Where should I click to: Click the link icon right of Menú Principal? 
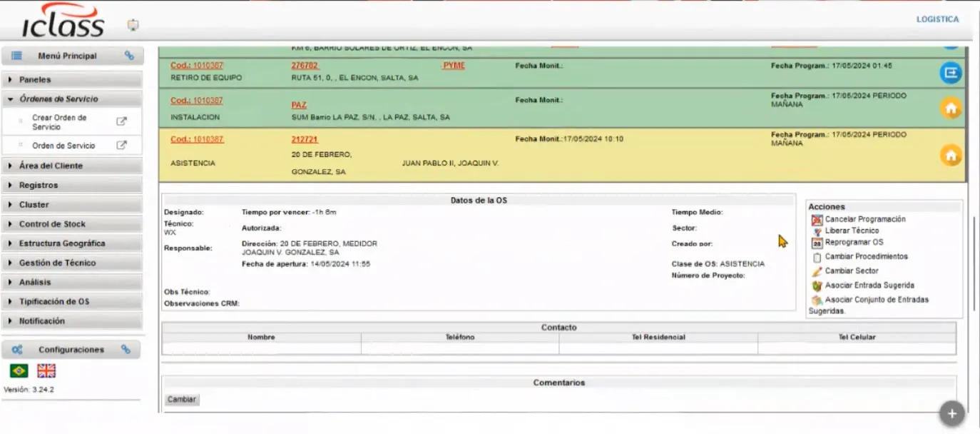coord(129,56)
